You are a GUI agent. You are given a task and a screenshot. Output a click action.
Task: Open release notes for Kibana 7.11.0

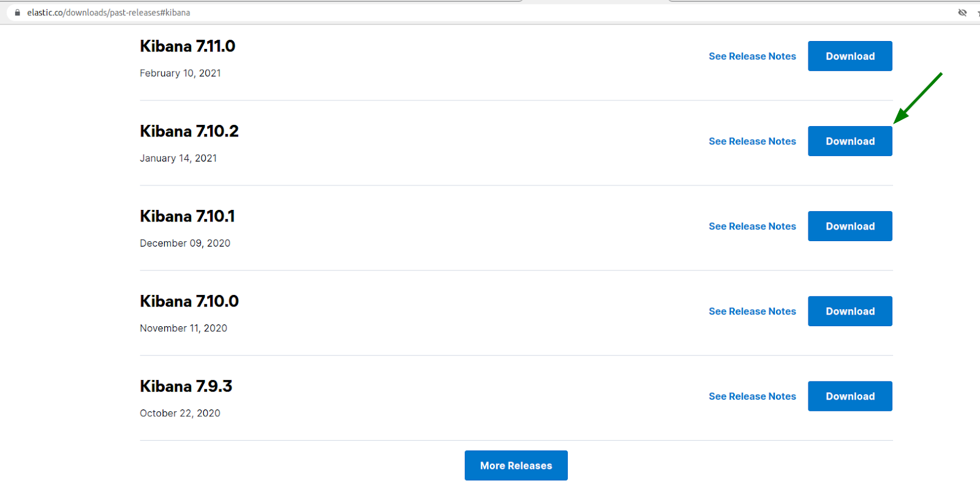point(752,56)
